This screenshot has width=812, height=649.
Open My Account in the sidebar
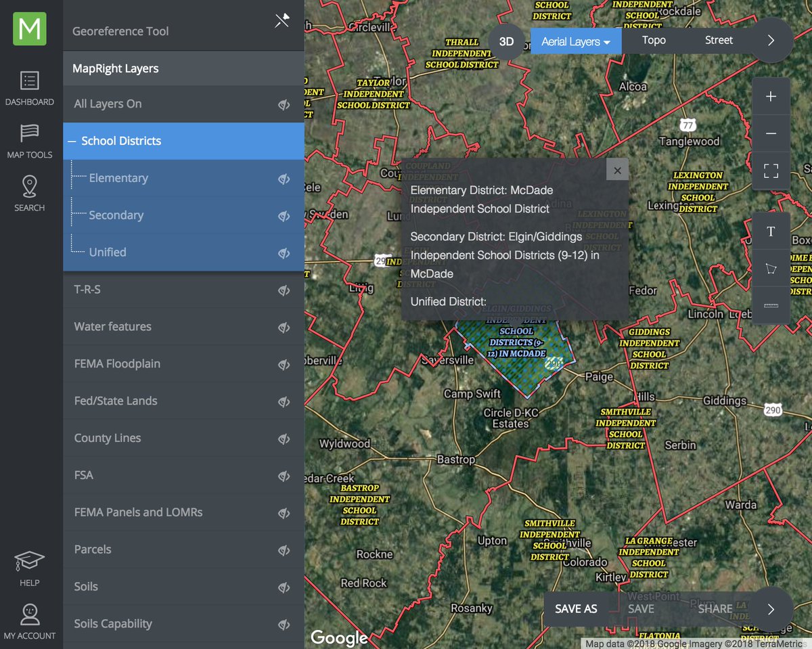point(30,622)
